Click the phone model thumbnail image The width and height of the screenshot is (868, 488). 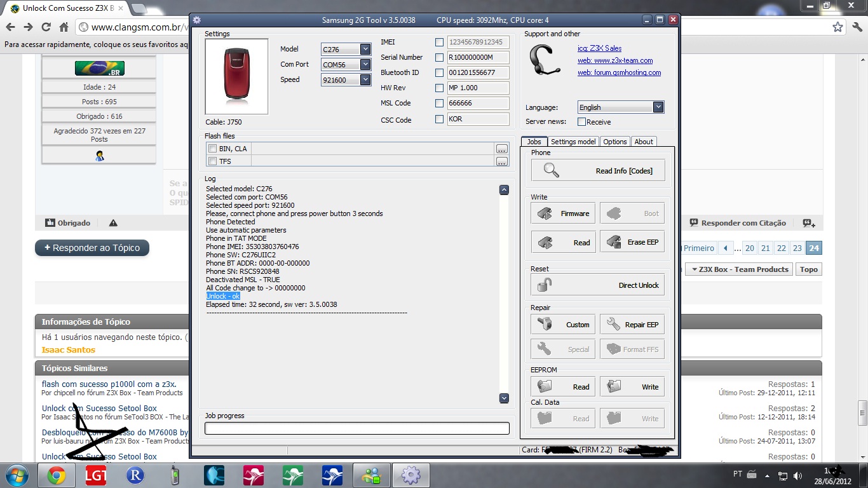pyautogui.click(x=236, y=76)
